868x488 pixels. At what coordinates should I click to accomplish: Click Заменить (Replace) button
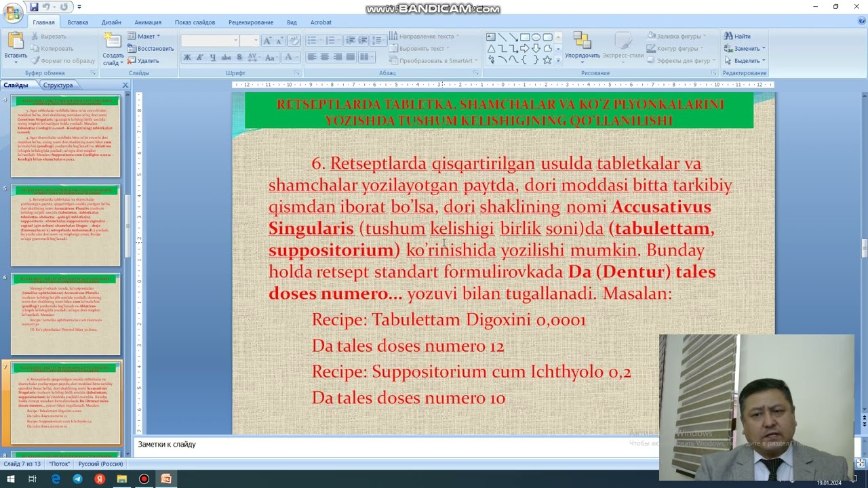pyautogui.click(x=744, y=49)
